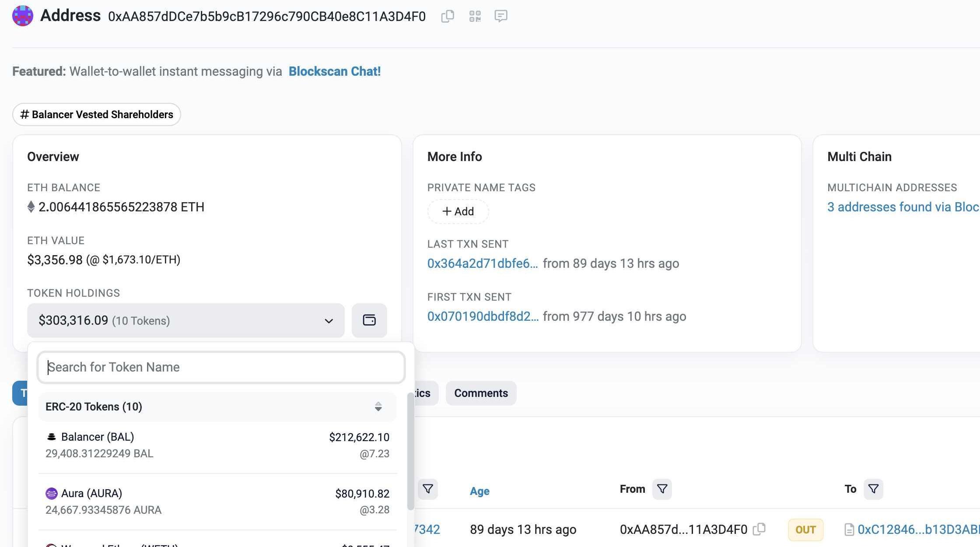Switch to the Comments tab
Viewport: 980px width, 547px height.
click(x=481, y=393)
